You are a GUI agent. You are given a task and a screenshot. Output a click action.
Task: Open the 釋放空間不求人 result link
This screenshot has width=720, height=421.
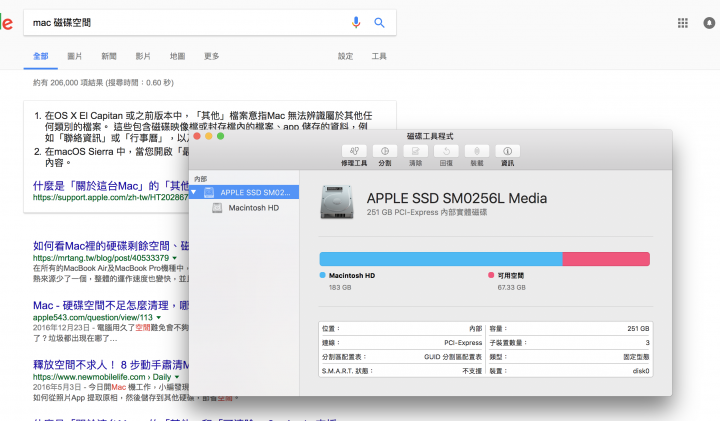[111, 365]
